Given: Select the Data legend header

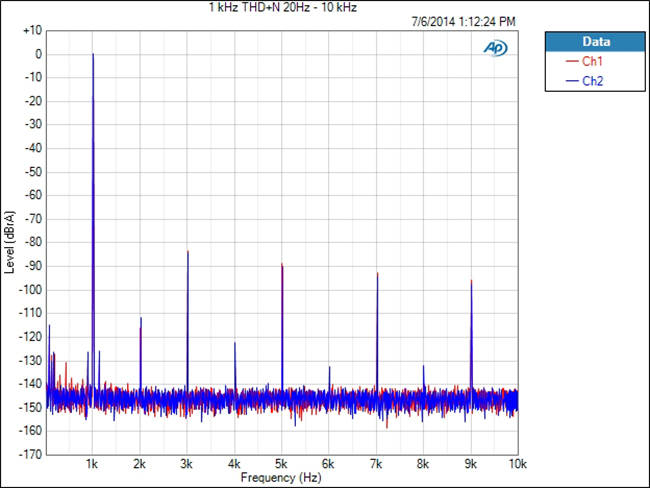Looking at the screenshot, I should click(x=594, y=42).
